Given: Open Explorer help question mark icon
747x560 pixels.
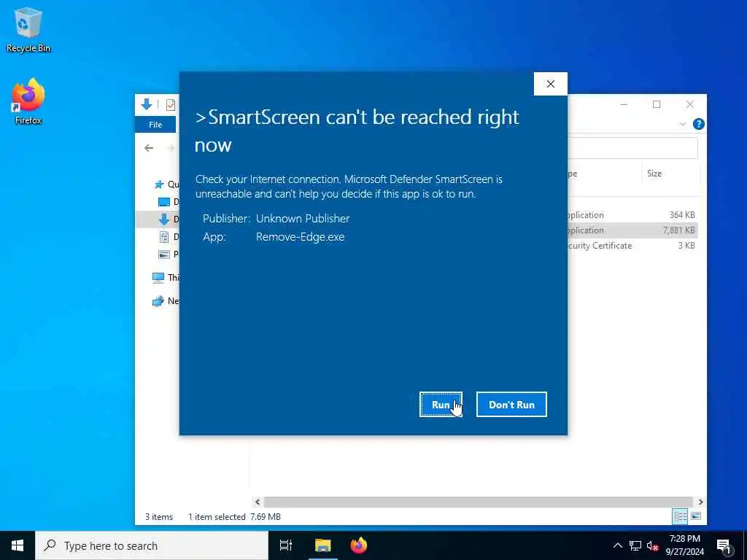Looking at the screenshot, I should pos(698,124).
